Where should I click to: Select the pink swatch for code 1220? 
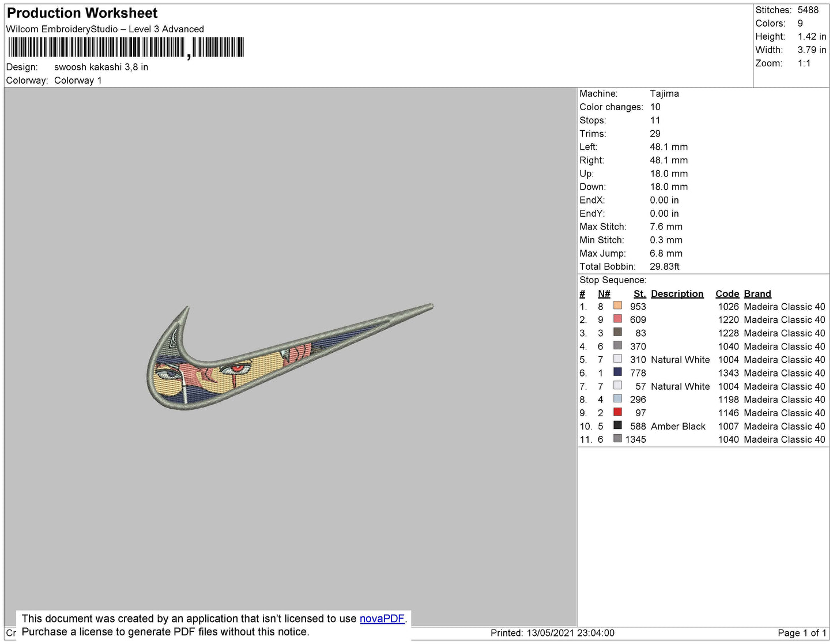pos(617,319)
